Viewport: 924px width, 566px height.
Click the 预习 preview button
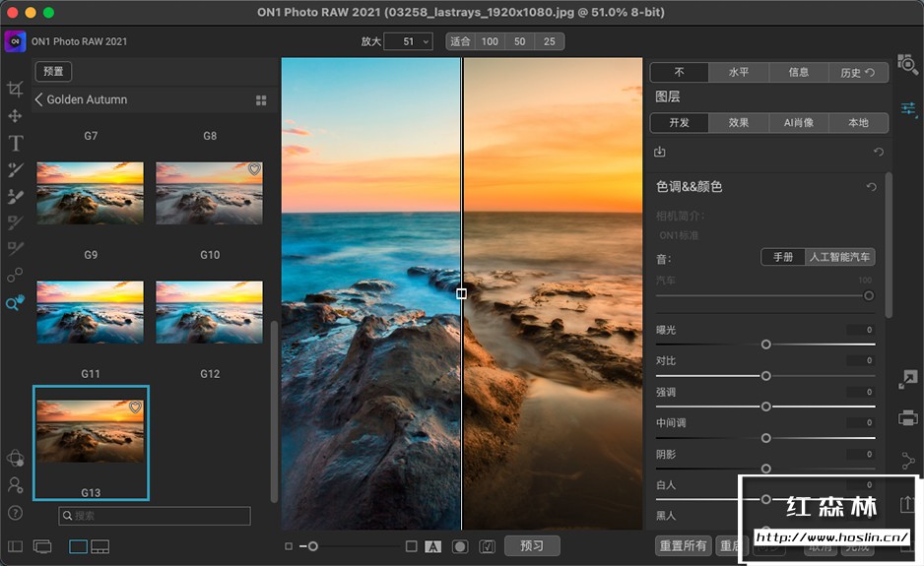(532, 546)
